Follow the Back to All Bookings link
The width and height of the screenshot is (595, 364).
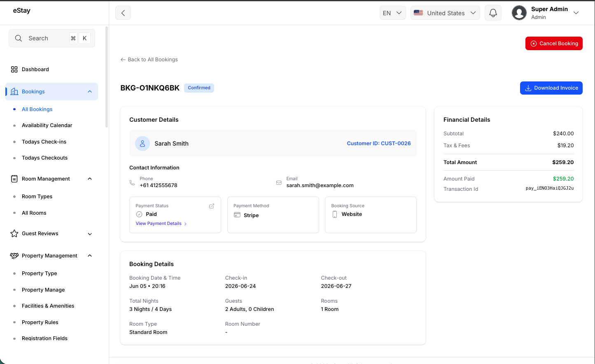coord(149,60)
